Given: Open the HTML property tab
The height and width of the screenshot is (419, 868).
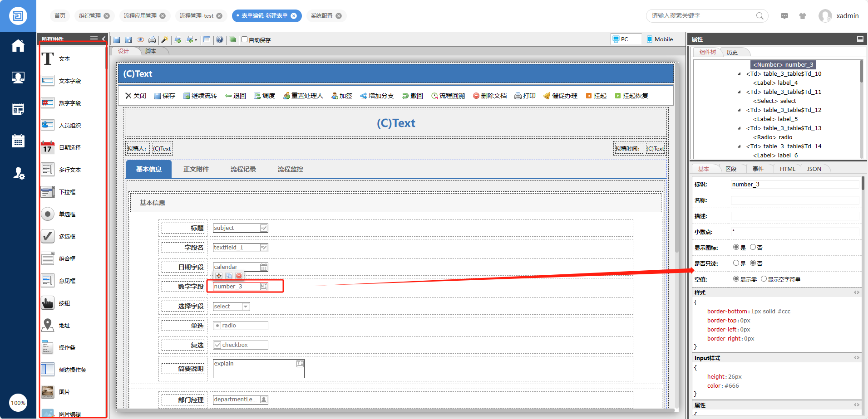Looking at the screenshot, I should point(788,169).
